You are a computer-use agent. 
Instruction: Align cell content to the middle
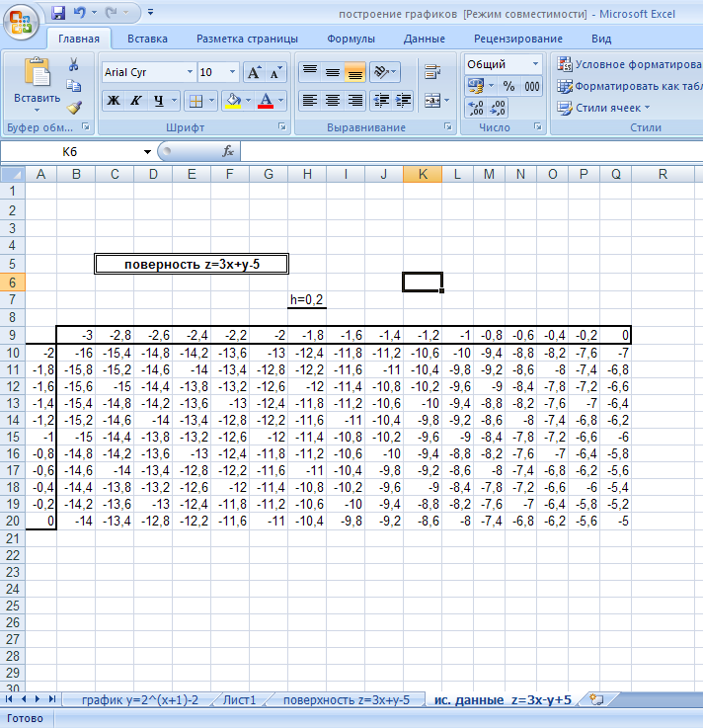pos(332,72)
